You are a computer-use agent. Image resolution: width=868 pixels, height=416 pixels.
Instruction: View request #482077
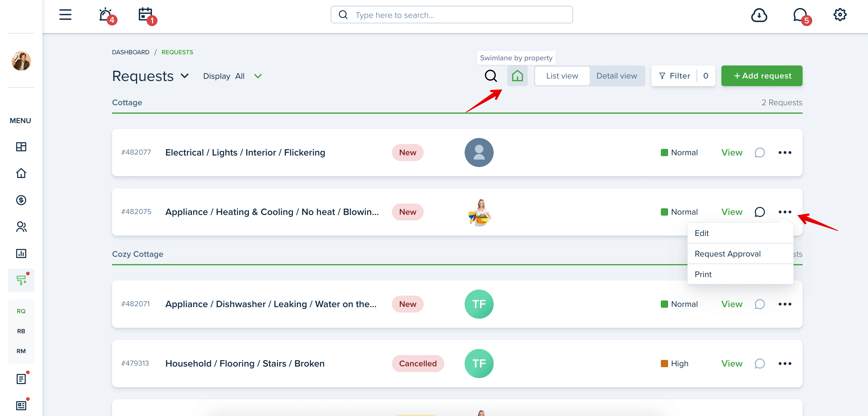click(731, 153)
